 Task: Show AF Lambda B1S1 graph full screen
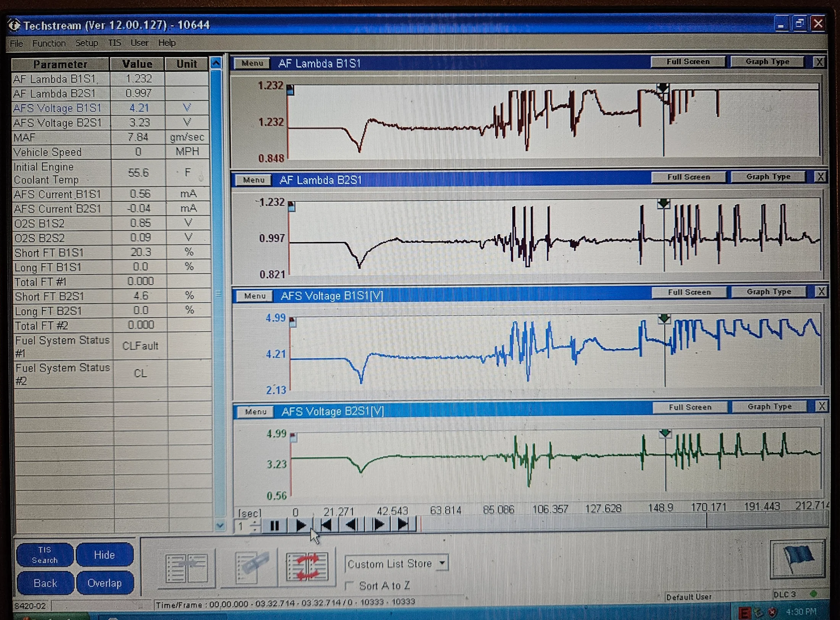pos(688,62)
